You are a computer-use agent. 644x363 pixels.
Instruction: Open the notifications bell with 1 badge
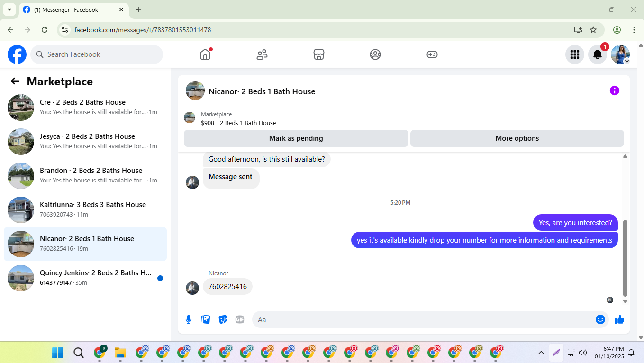(598, 54)
